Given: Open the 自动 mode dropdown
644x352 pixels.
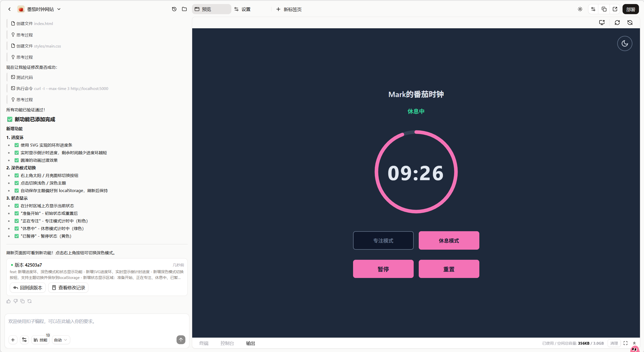Looking at the screenshot, I should click(x=61, y=340).
